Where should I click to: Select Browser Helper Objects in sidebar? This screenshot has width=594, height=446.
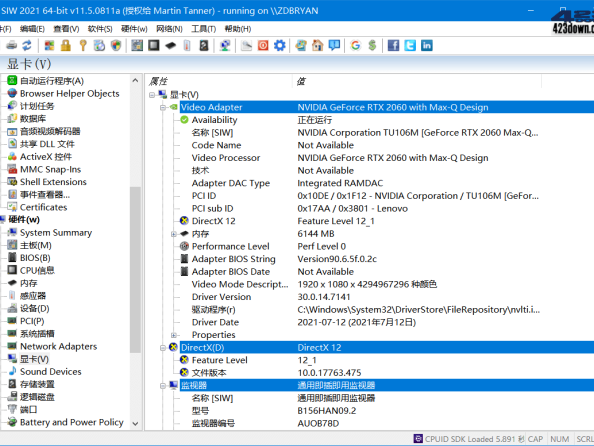69,94
